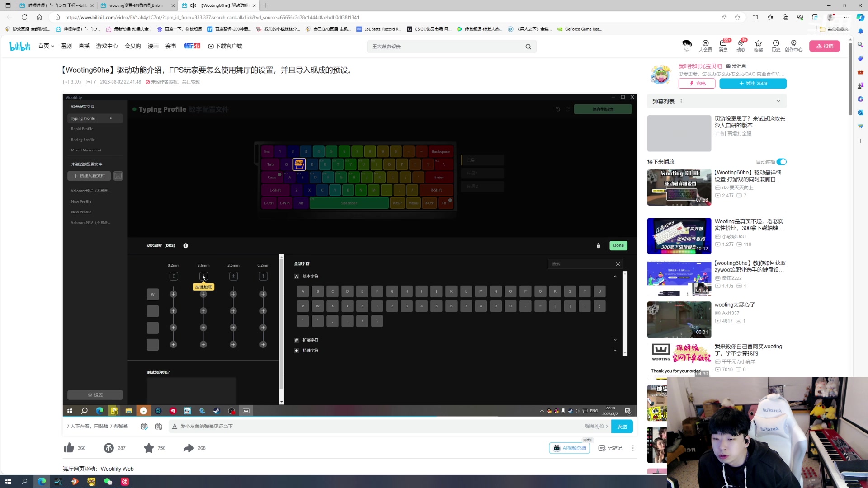The height and width of the screenshot is (488, 868).
Task: Click the coin donate icon
Action: [x=109, y=448]
